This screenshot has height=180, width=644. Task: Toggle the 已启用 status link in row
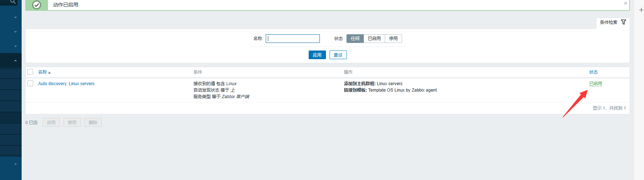click(x=596, y=84)
